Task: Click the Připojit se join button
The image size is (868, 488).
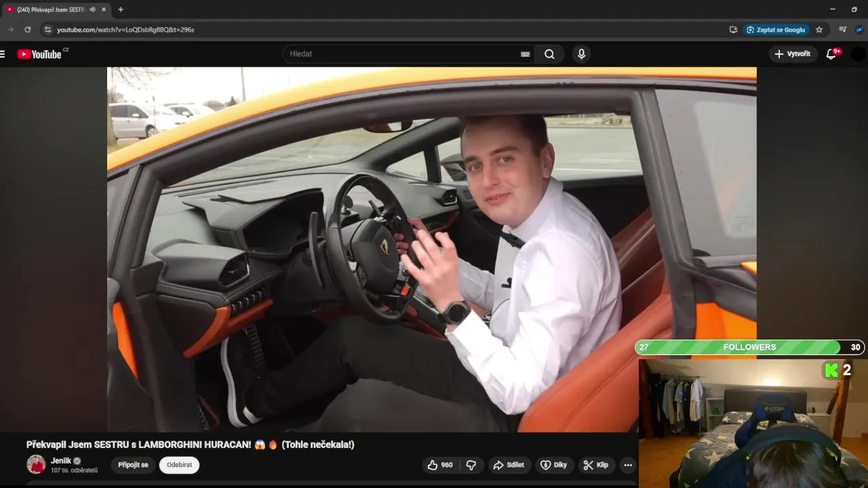Action: pyautogui.click(x=133, y=465)
